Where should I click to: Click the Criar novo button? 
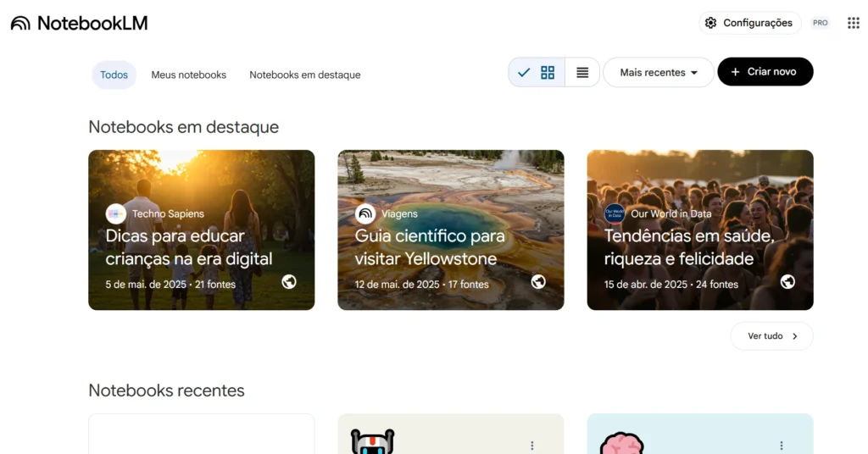(x=765, y=72)
